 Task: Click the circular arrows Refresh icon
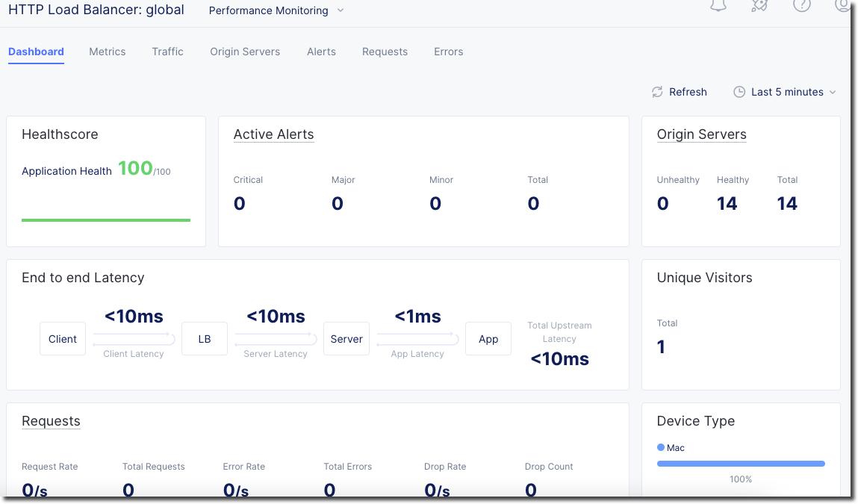[657, 92]
